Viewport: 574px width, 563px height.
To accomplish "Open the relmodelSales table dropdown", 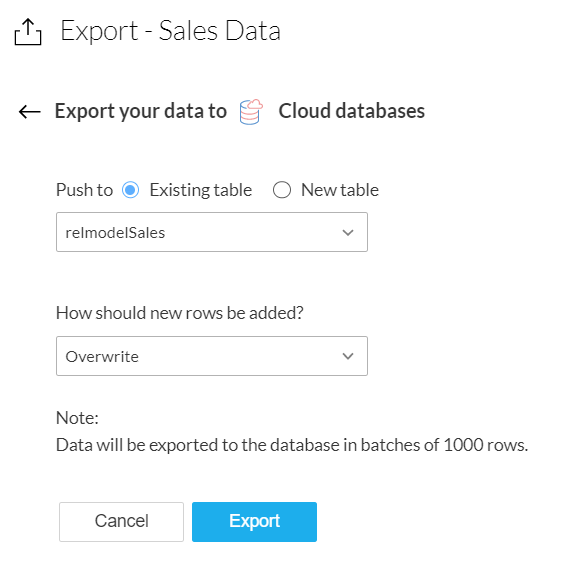I will tap(212, 232).
